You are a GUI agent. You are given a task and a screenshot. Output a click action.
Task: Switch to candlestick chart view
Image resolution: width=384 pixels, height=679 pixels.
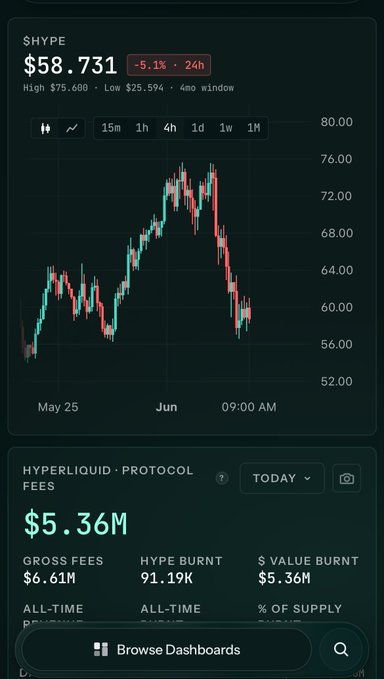(45, 128)
